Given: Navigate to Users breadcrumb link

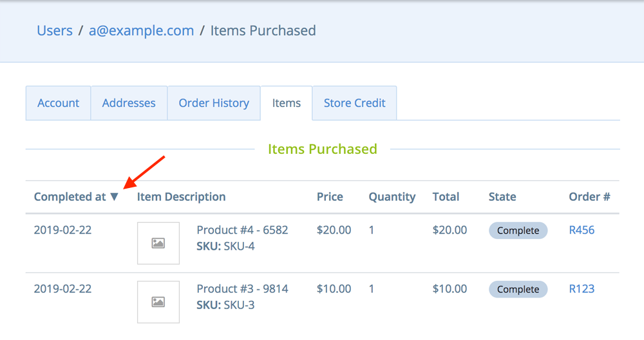Looking at the screenshot, I should (55, 30).
